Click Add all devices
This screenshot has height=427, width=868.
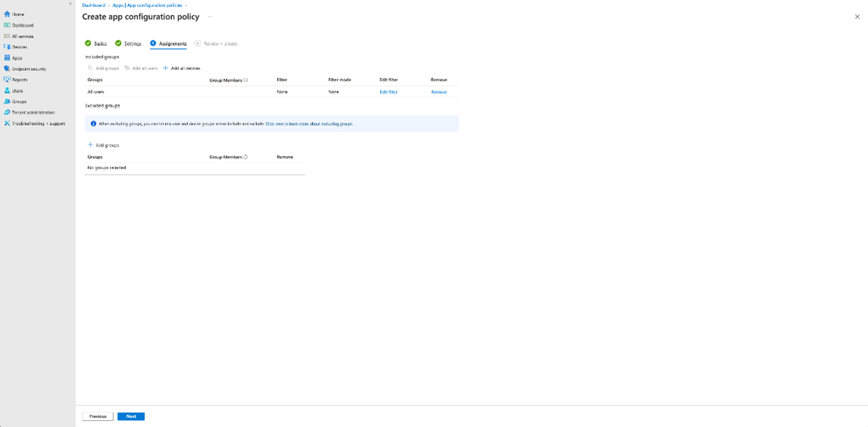(x=182, y=69)
